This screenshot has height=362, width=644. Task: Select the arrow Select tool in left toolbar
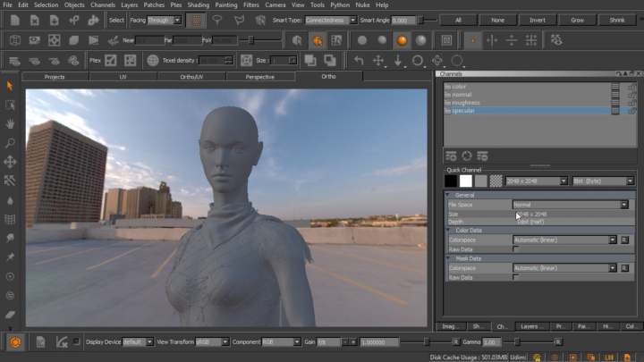(x=10, y=86)
